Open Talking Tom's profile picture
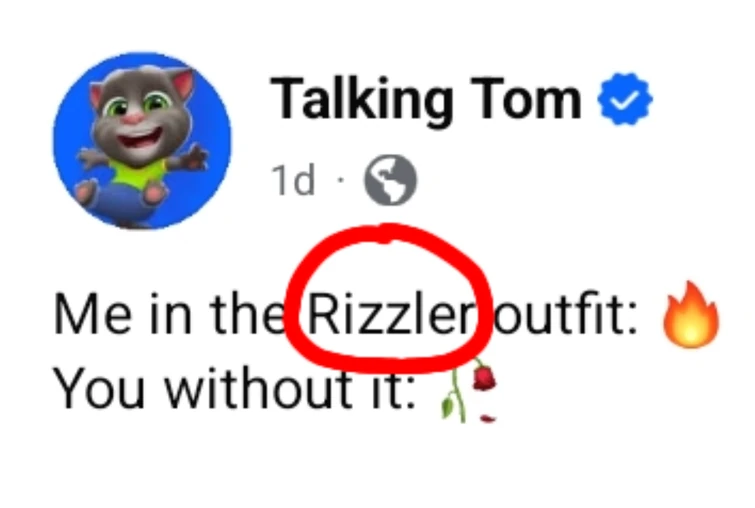The image size is (755, 508). 141,139
